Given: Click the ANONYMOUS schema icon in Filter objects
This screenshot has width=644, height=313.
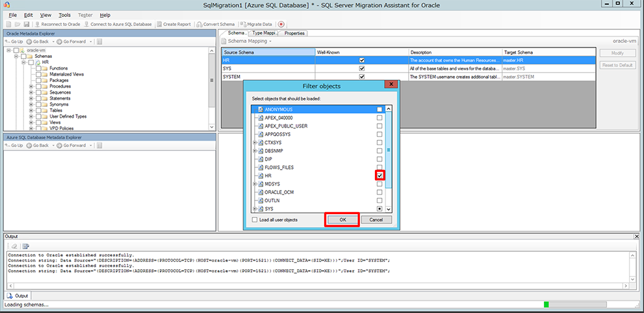Looking at the screenshot, I should [x=261, y=109].
